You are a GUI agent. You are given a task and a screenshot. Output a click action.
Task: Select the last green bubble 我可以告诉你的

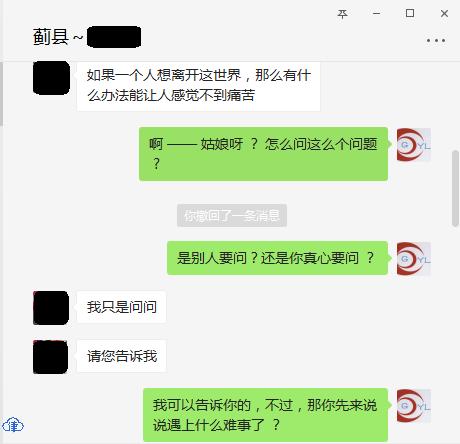point(265,415)
